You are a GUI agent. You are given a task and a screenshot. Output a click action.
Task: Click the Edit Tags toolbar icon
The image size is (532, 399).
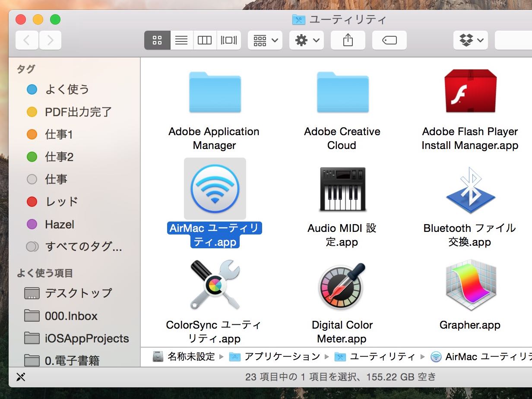[389, 40]
